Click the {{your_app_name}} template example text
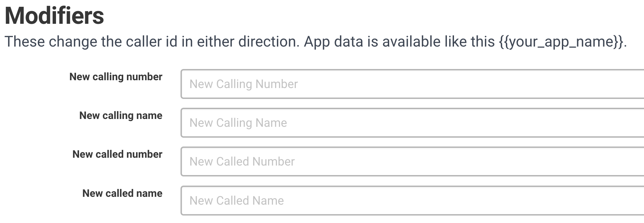Image resolution: width=644 pixels, height=223 pixels. tap(561, 42)
